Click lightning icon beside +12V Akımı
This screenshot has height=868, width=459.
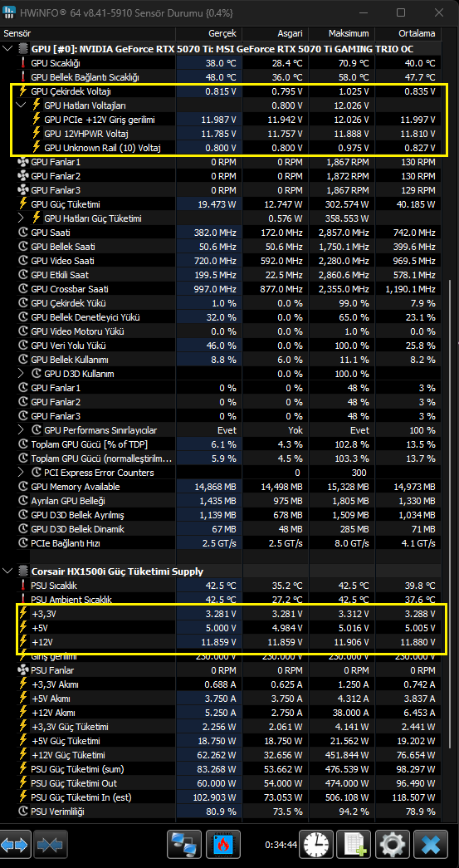coord(23,713)
